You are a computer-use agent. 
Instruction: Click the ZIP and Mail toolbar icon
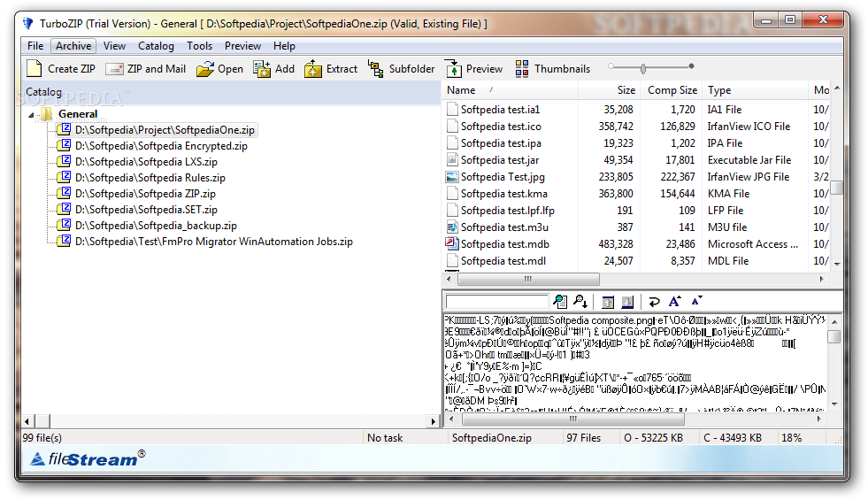tap(114, 69)
